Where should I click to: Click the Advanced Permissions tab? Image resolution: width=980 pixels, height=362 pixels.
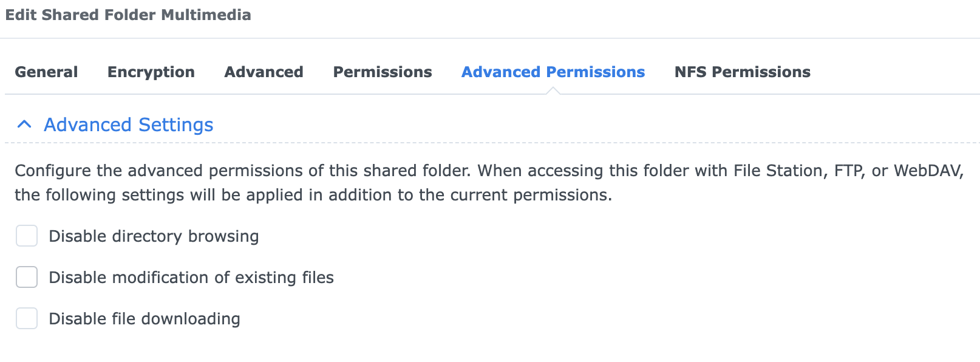pyautogui.click(x=553, y=72)
